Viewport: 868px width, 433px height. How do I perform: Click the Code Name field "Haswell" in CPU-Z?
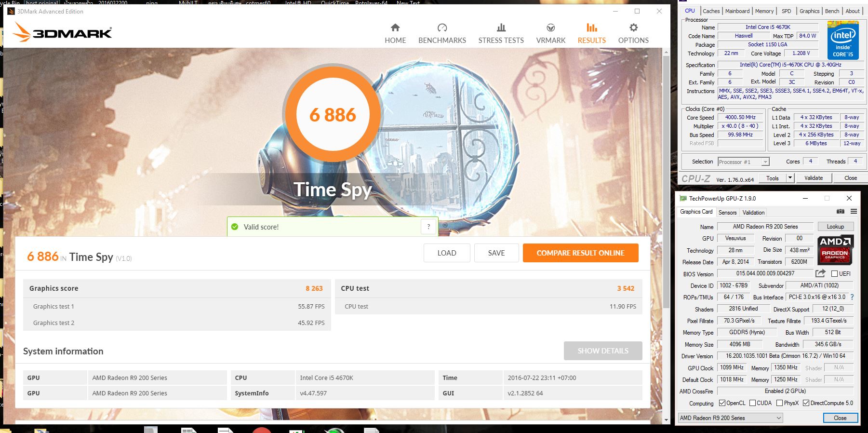coord(744,36)
